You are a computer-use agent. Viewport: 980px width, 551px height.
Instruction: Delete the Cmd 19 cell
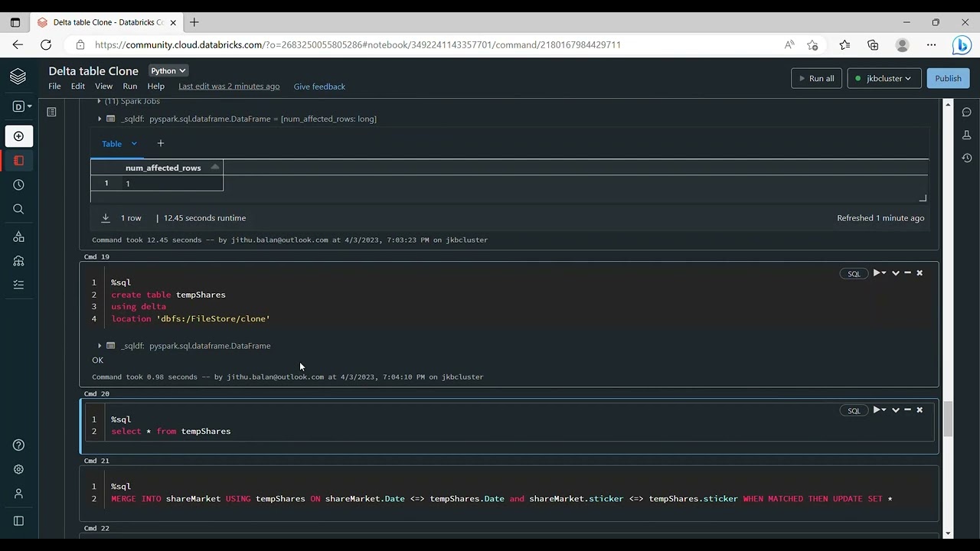(920, 273)
